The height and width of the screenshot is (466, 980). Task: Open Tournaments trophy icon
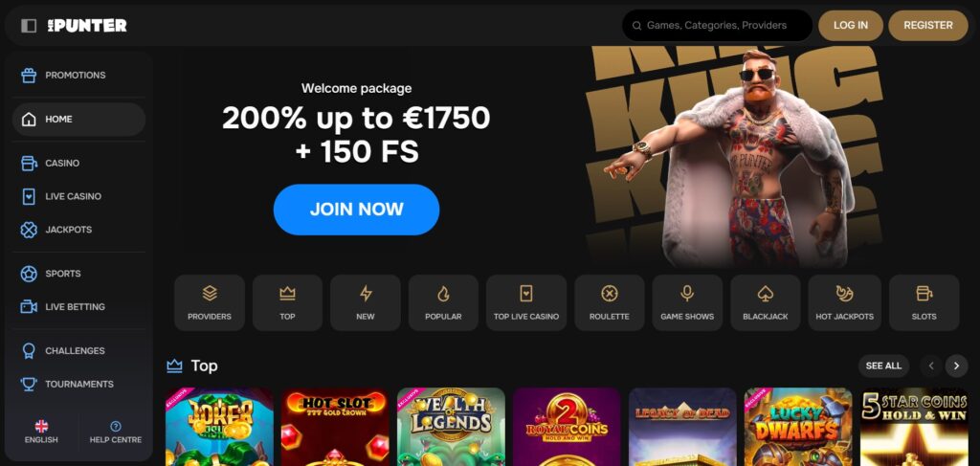coord(29,384)
